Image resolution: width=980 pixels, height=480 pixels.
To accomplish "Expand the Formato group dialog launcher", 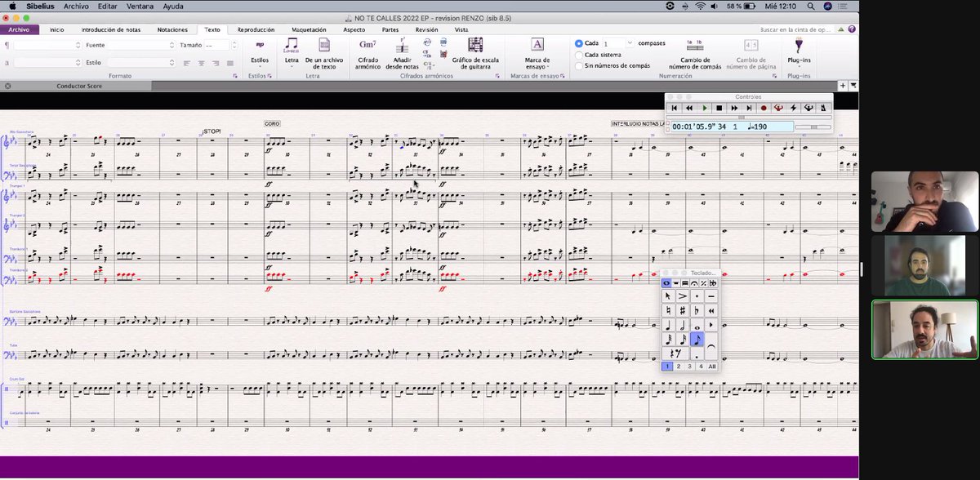I will [x=235, y=76].
